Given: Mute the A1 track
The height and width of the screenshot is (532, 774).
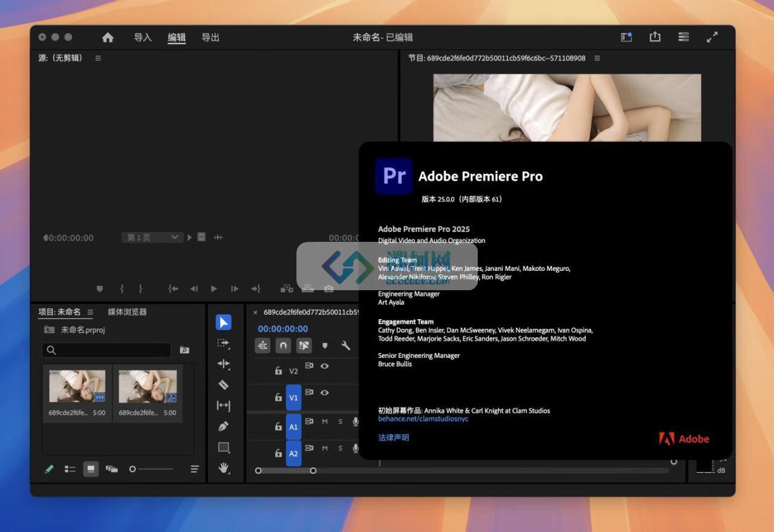Looking at the screenshot, I should tap(325, 421).
